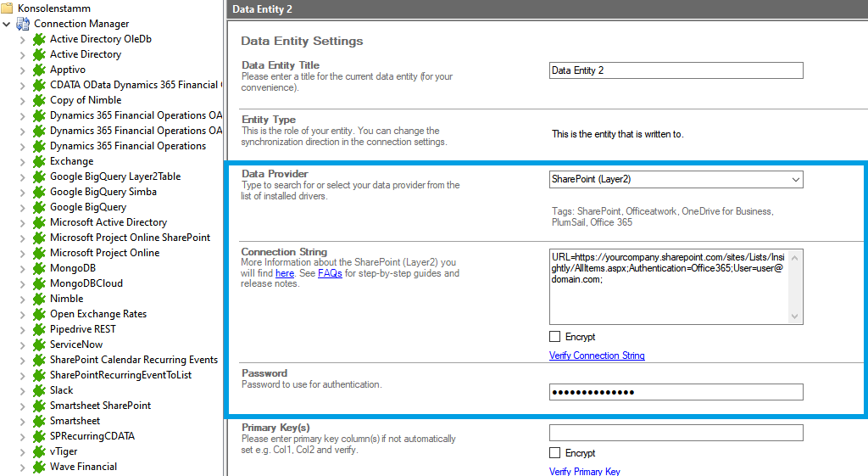This screenshot has height=476, width=868.
Task: Click the MongoDB connection icon
Action: [x=39, y=268]
